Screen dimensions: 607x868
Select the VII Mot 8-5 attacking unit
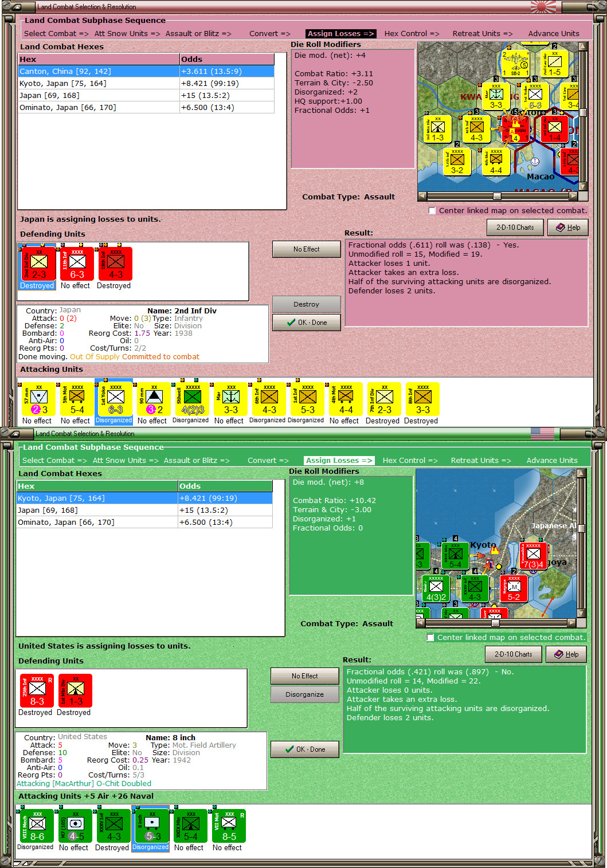[229, 826]
